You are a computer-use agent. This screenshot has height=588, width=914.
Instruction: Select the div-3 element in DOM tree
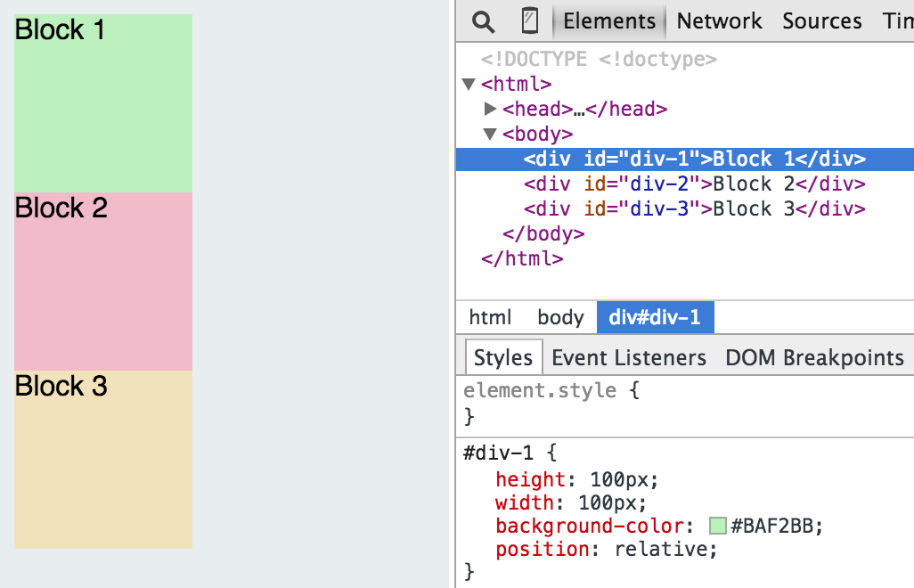click(x=694, y=209)
